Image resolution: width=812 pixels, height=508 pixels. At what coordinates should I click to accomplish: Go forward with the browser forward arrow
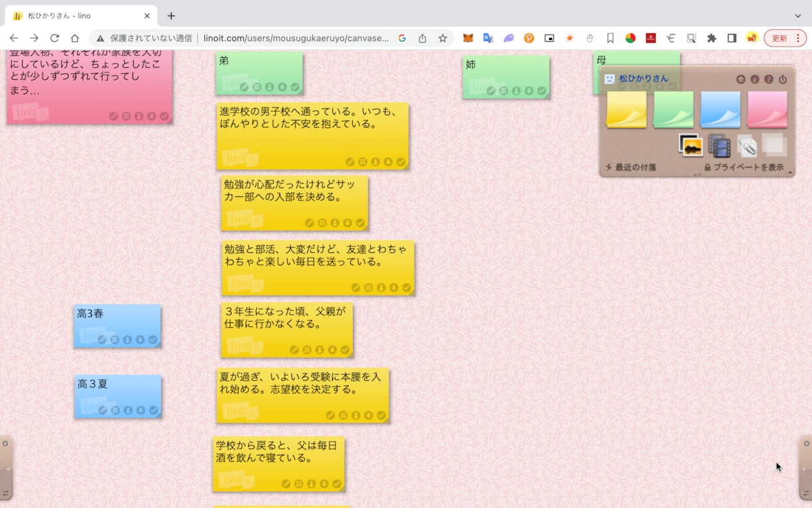[35, 38]
